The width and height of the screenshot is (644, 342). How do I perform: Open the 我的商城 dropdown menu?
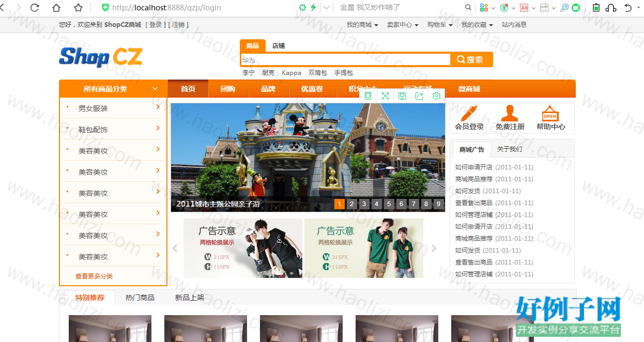[x=362, y=25]
